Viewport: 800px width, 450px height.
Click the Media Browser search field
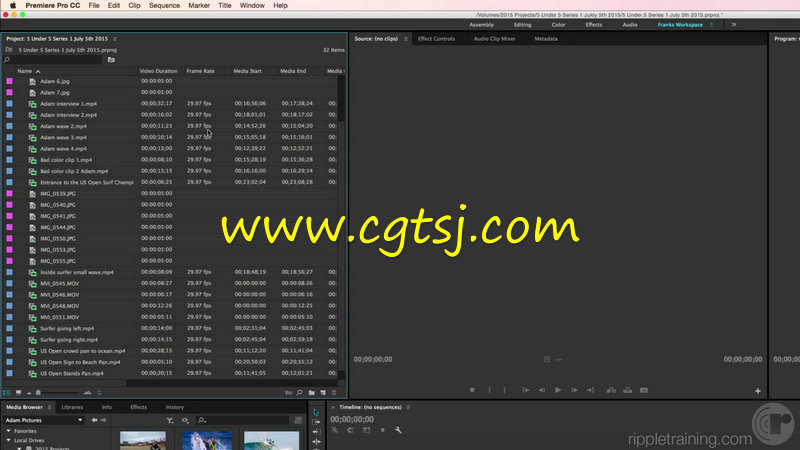point(243,420)
